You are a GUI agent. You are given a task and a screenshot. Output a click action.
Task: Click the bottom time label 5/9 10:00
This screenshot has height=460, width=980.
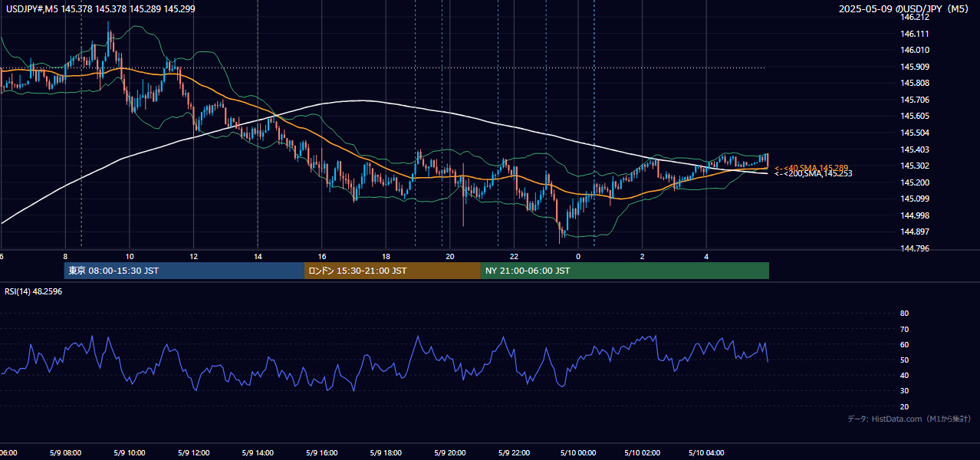coord(130,453)
